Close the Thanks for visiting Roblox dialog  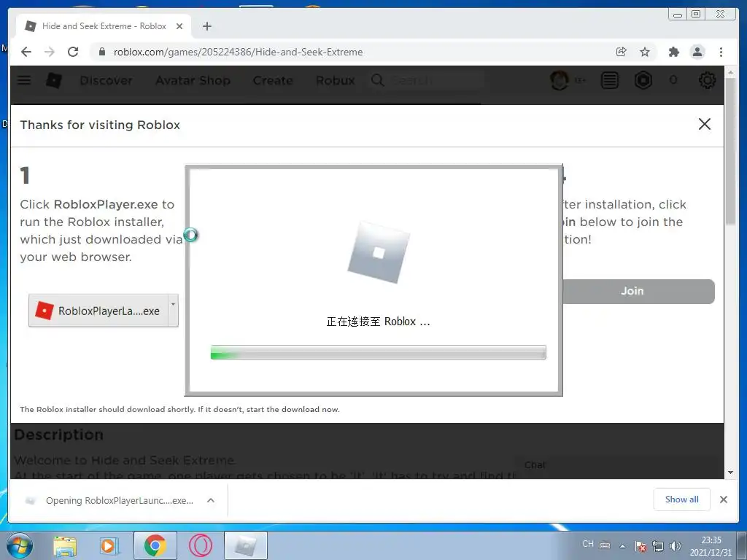(705, 124)
